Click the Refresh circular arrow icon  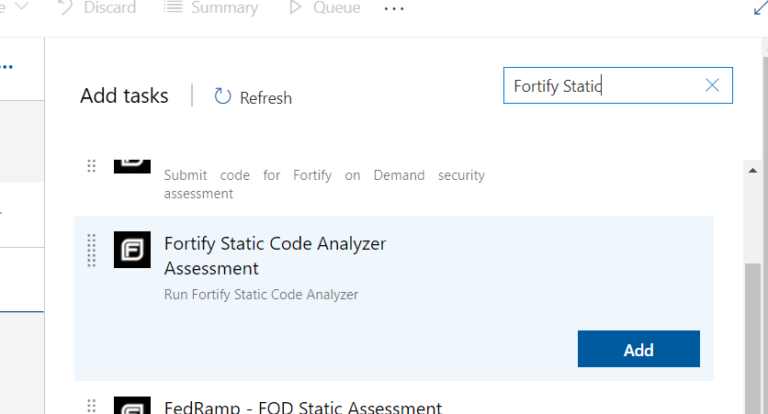click(x=222, y=97)
